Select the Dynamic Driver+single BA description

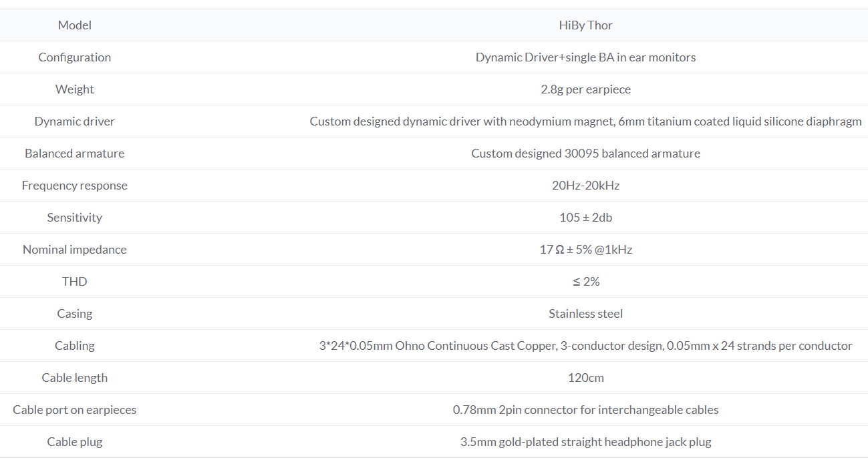[x=585, y=57]
